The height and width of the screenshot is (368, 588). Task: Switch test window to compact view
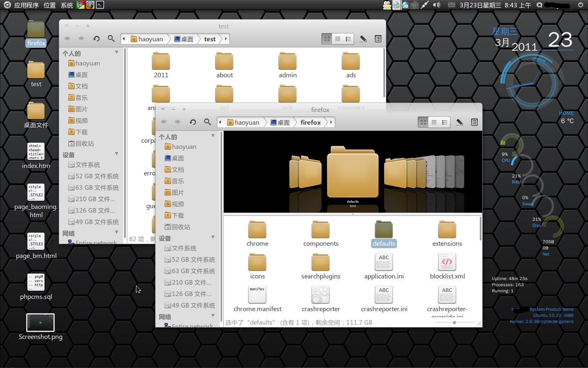click(348, 39)
